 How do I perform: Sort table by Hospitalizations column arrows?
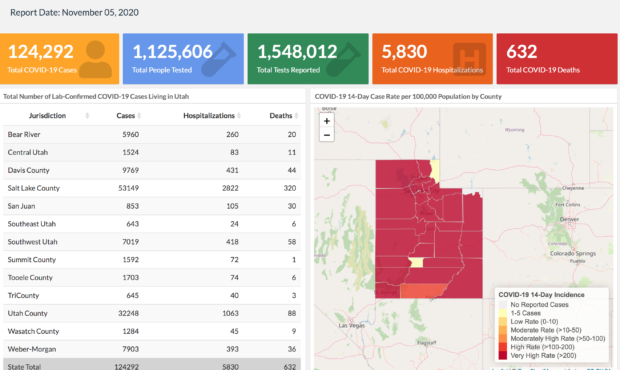(239, 115)
